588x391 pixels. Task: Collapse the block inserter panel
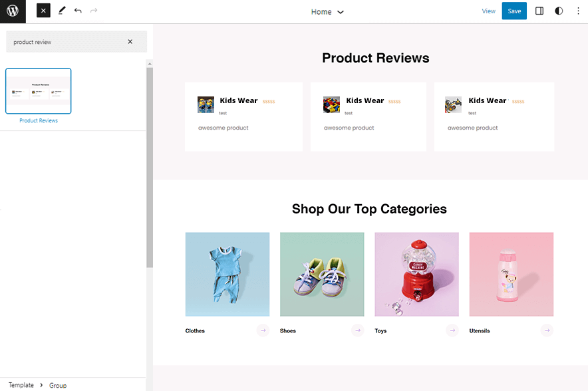coord(43,11)
